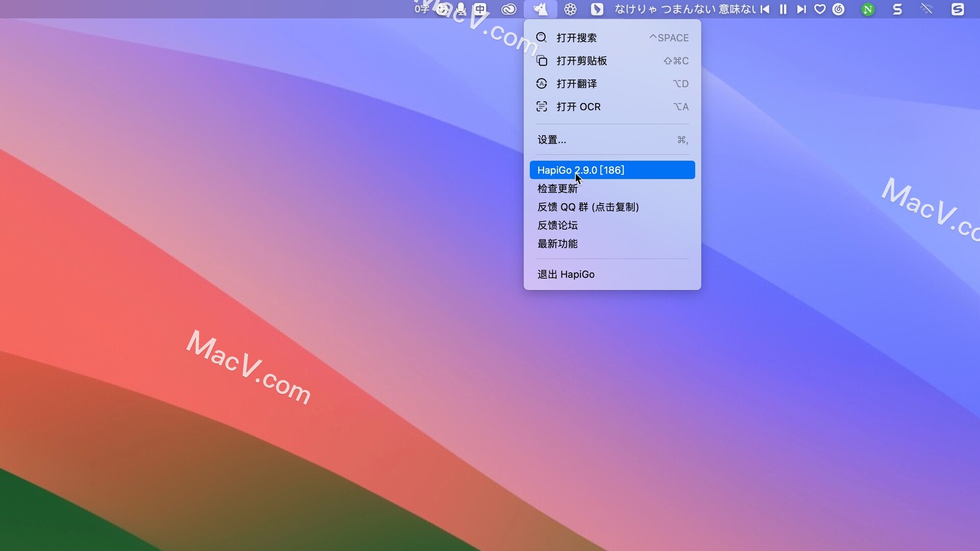Like the current song with heart icon
Viewport: 980px width, 551px height.
(820, 9)
